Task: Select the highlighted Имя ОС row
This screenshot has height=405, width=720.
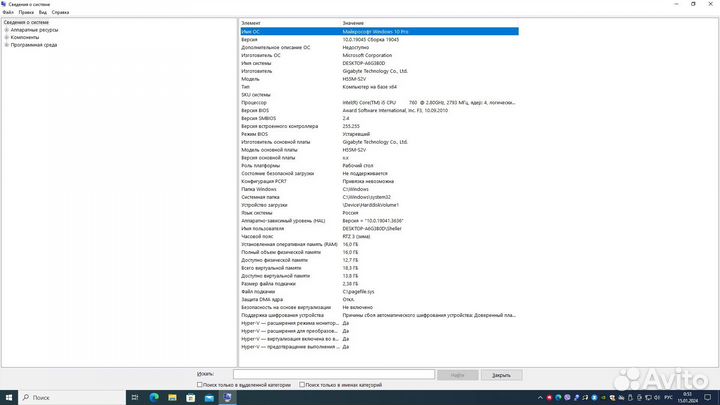Action: (379, 32)
